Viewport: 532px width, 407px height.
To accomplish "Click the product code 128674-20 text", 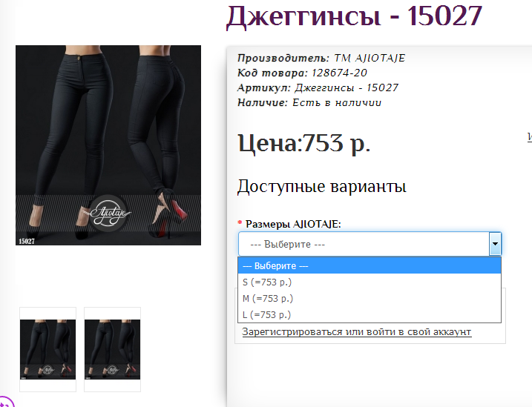I will point(339,73).
